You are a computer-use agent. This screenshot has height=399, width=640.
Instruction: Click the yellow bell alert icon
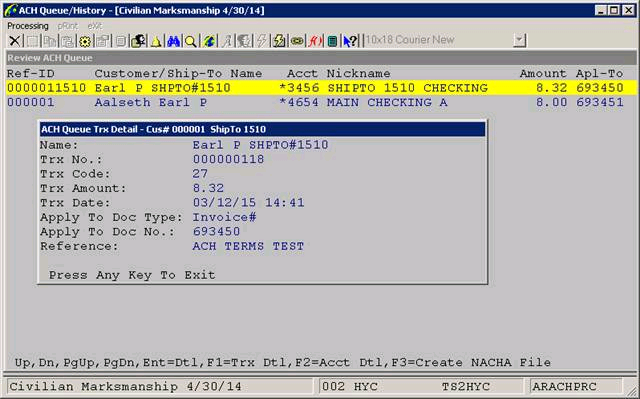[156, 41]
